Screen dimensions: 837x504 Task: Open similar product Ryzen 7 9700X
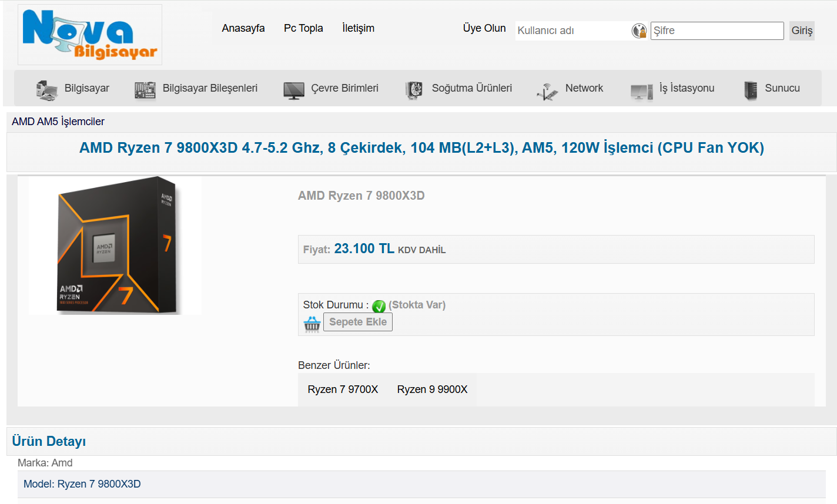(x=343, y=389)
